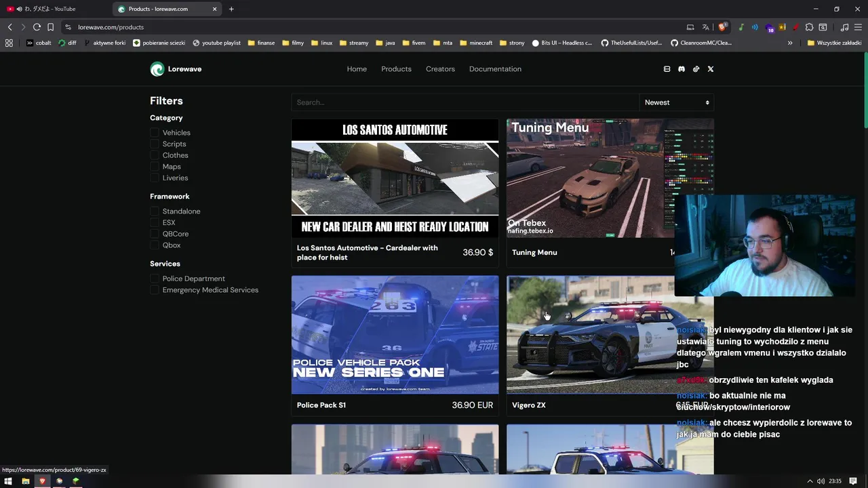Open the linux bookmark folder
The width and height of the screenshot is (868, 488).
point(322,43)
